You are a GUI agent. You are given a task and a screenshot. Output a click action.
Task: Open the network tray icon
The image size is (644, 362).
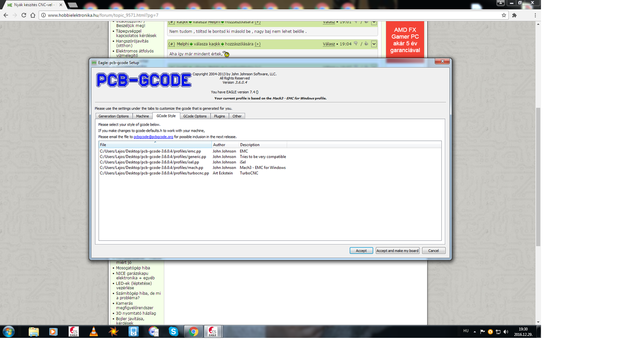[x=498, y=331]
